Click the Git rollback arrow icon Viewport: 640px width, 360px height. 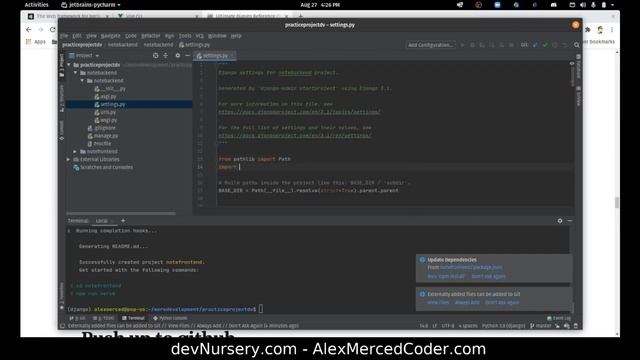coord(564,45)
